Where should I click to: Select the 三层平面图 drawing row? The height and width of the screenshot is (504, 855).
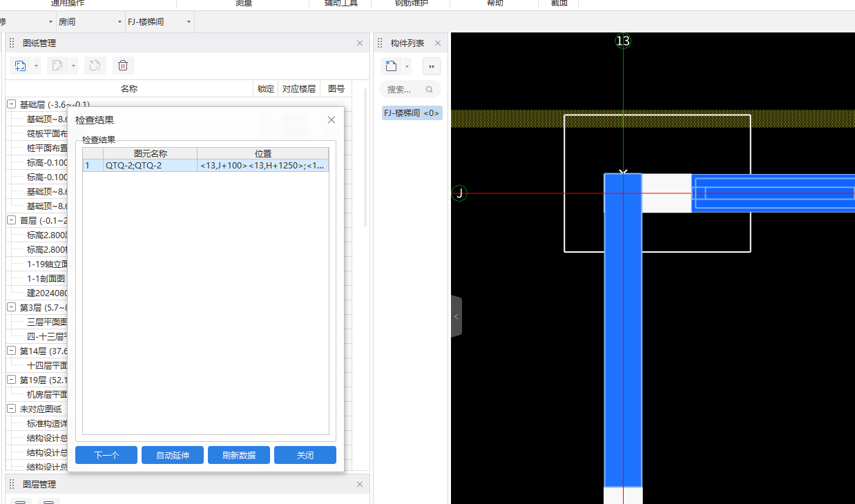click(47, 322)
